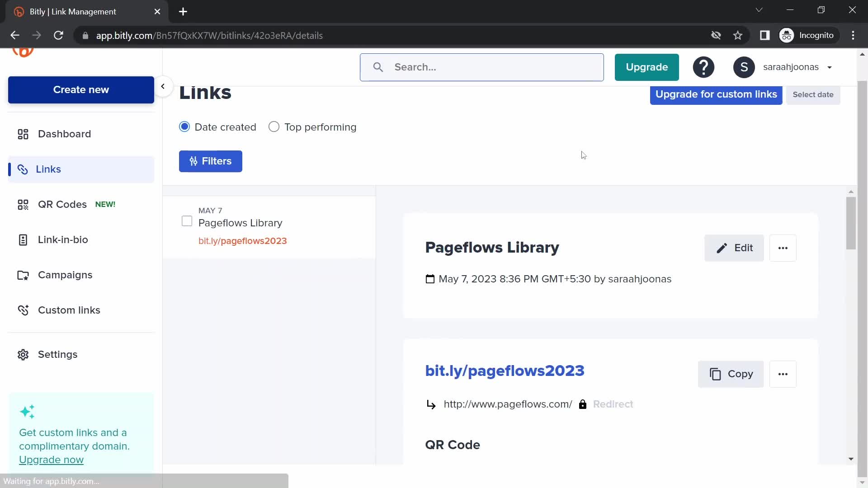
Task: Click site lock icon in address bar
Action: [x=85, y=36]
